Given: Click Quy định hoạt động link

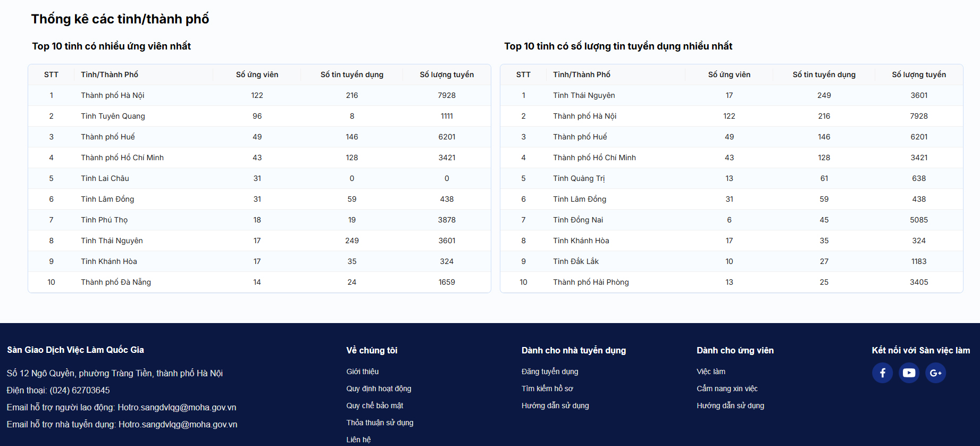Looking at the screenshot, I should point(379,389).
